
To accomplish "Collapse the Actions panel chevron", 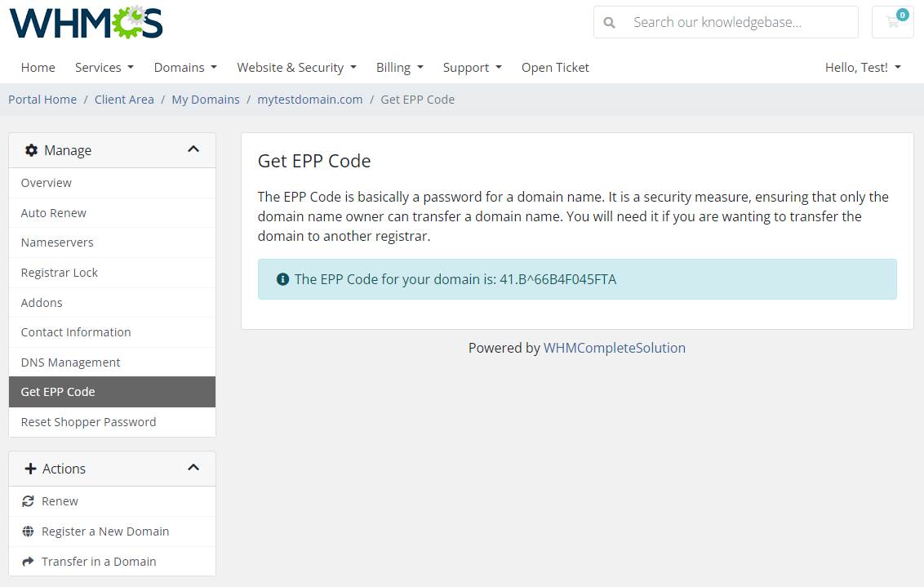I will click(193, 468).
